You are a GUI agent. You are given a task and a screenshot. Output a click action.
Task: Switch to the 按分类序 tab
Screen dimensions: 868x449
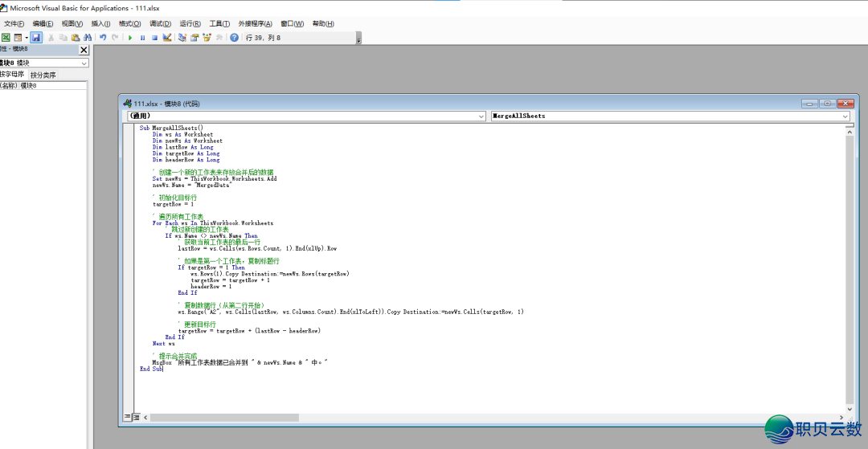(43, 75)
